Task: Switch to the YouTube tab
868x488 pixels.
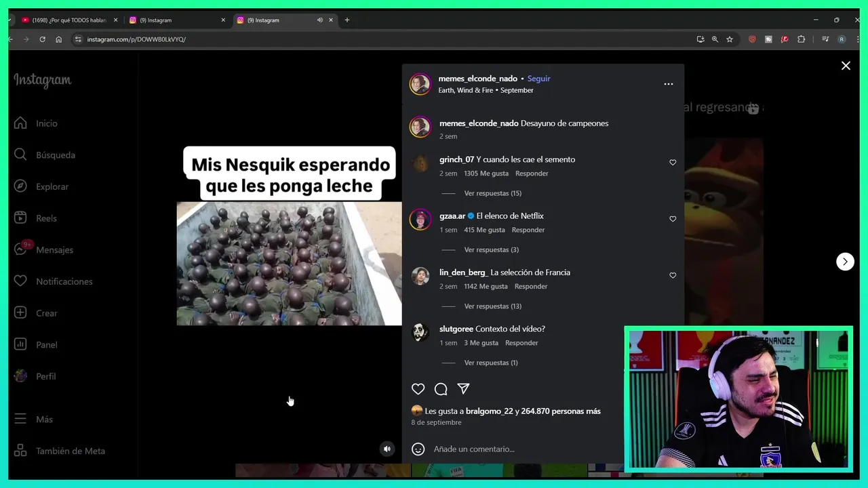Action: tap(68, 20)
